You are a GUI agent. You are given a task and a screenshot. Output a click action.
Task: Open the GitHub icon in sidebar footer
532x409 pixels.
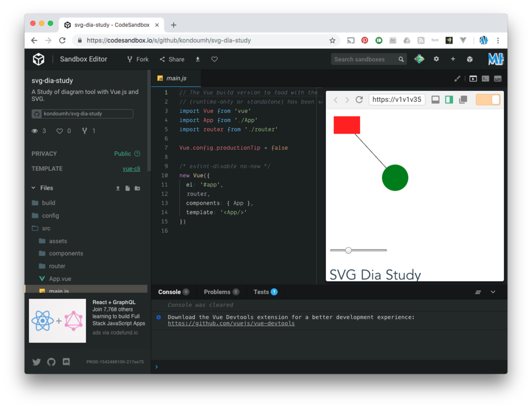[x=51, y=362]
